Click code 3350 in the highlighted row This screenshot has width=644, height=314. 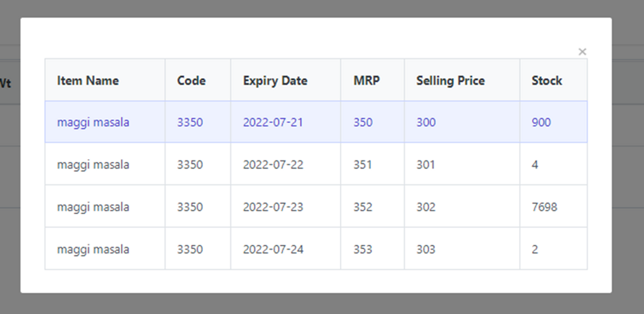[x=190, y=122]
